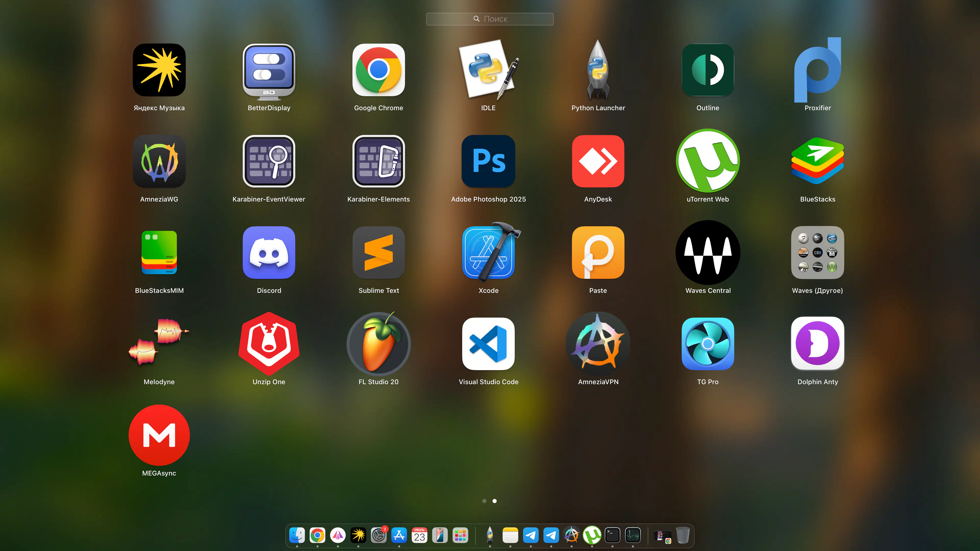Launch the Outline app
Image resolution: width=980 pixels, height=551 pixels.
click(x=708, y=70)
